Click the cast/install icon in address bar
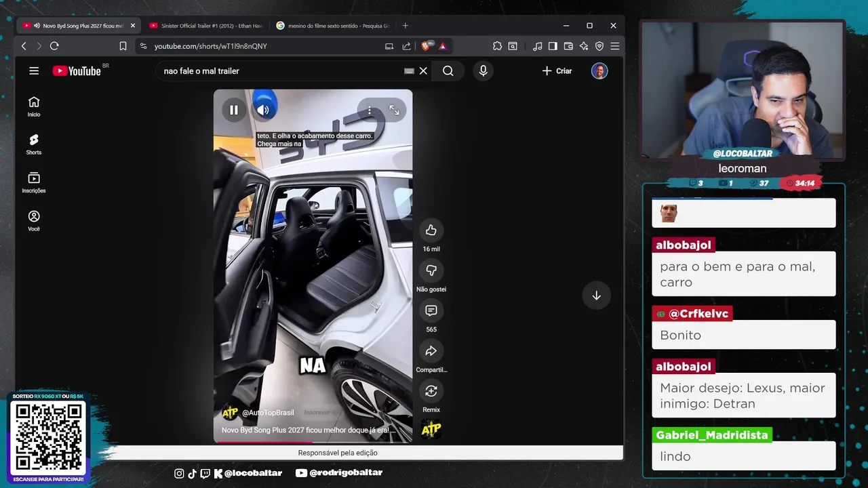This screenshot has width=868, height=488. [x=389, y=46]
